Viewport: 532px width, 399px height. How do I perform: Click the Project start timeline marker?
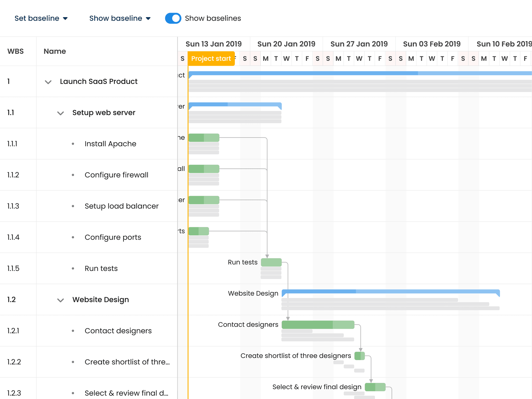pyautogui.click(x=211, y=59)
